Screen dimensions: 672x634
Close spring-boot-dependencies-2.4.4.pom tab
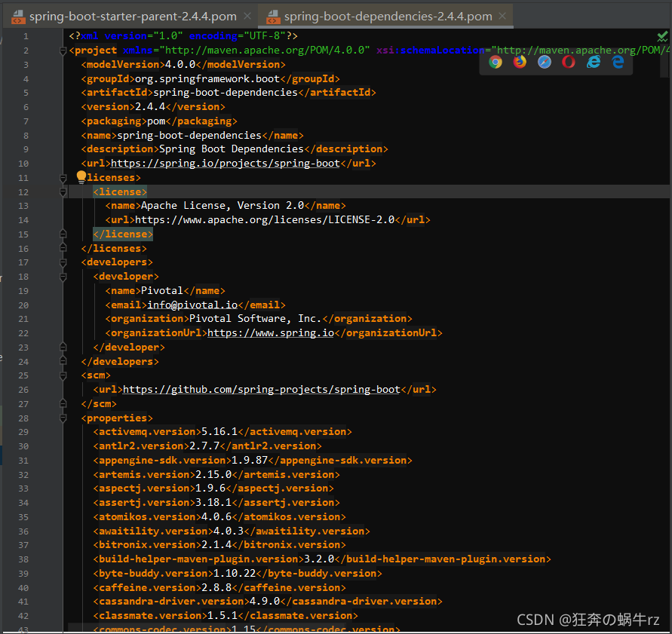pos(502,16)
